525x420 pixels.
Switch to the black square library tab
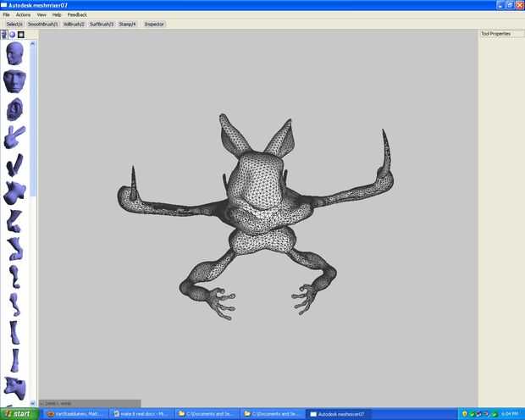21,35
